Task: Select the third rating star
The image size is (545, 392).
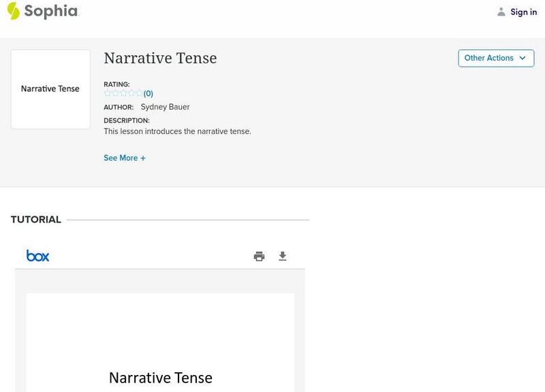Action: [123, 94]
